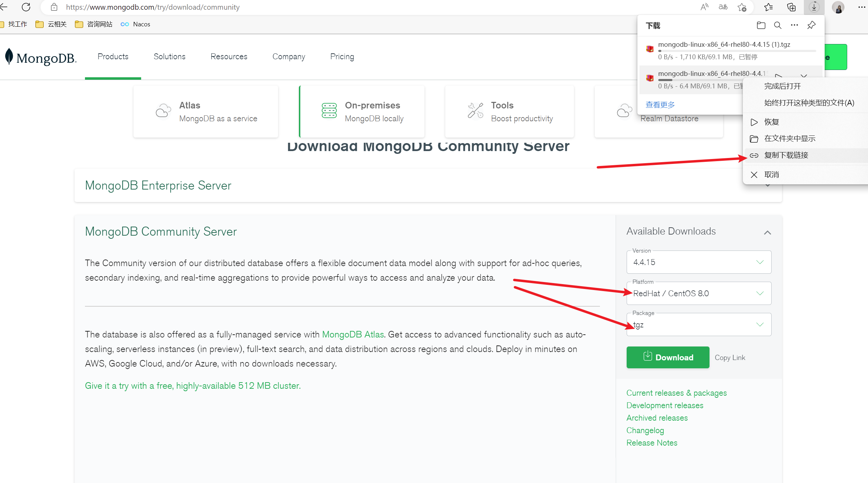Click the Tools wrench icon
Image resolution: width=868 pixels, height=483 pixels.
point(475,111)
